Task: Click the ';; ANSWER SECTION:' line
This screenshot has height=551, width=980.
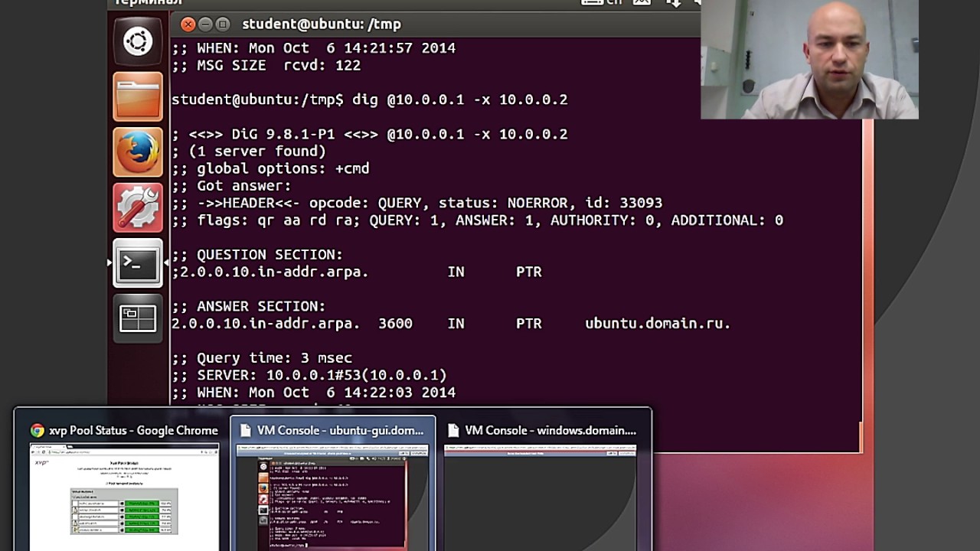Action: pyautogui.click(x=248, y=306)
